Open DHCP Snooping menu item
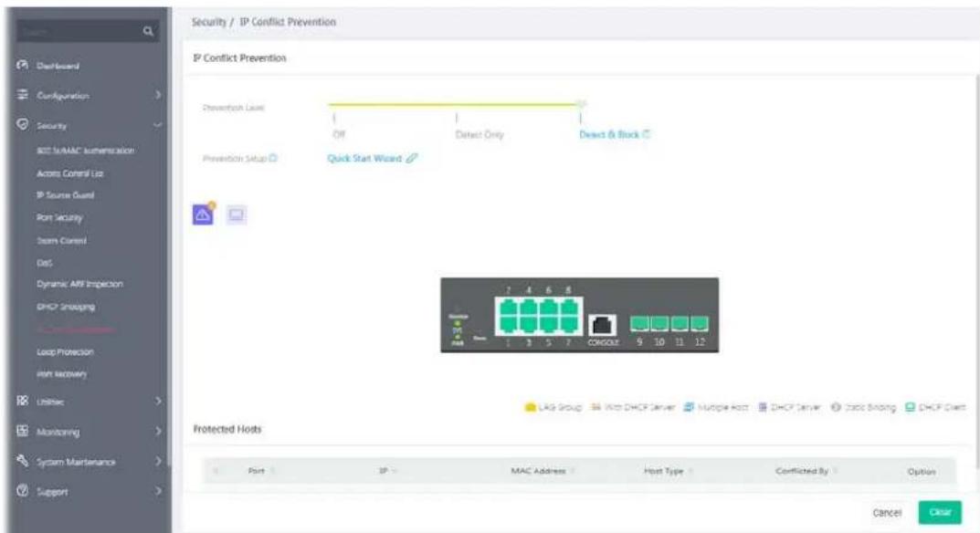This screenshot has width=980, height=533. (66, 307)
